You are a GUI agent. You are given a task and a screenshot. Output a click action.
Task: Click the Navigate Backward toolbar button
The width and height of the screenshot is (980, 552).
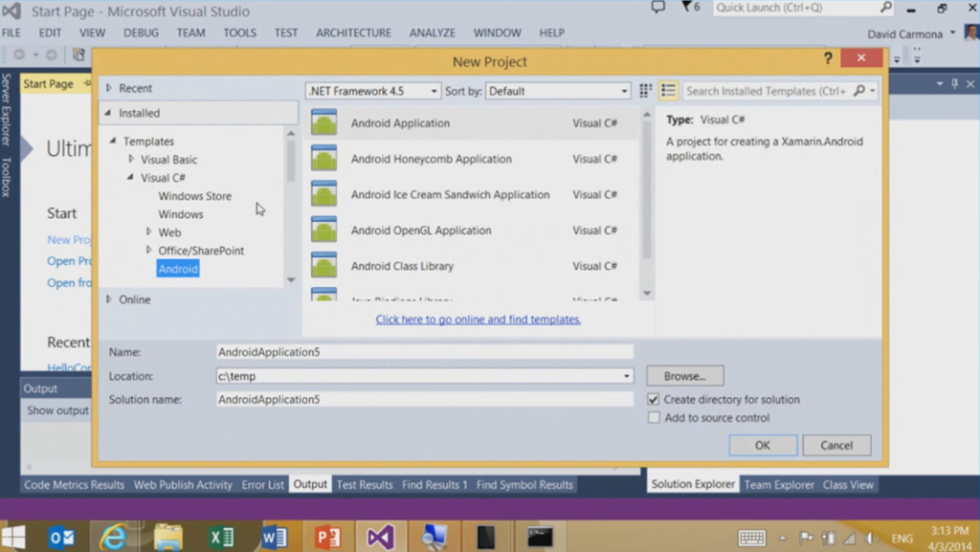tap(19, 55)
